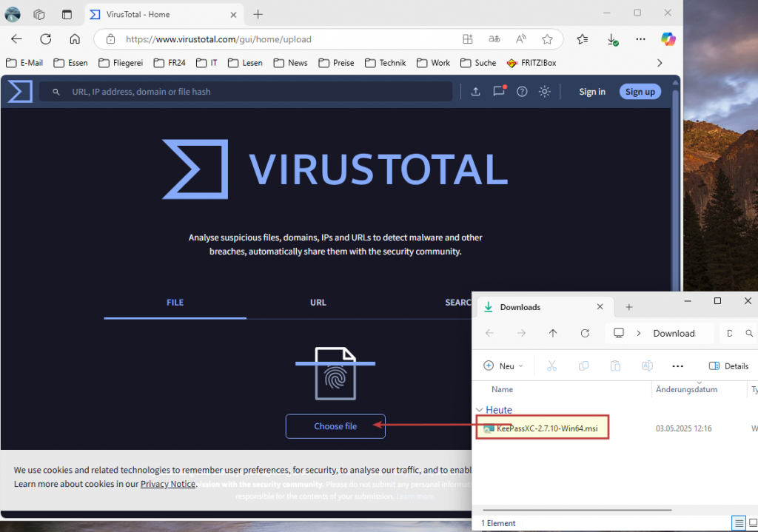Click the Copilot icon in Edge
Screen dimensions: 758x532
[x=668, y=39]
